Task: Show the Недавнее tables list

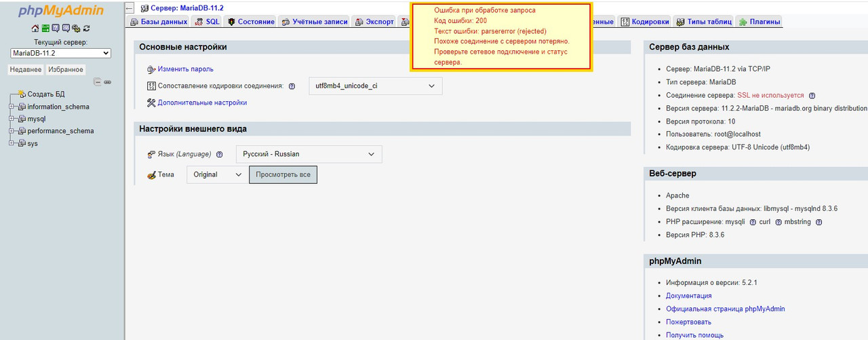Action: [x=26, y=69]
